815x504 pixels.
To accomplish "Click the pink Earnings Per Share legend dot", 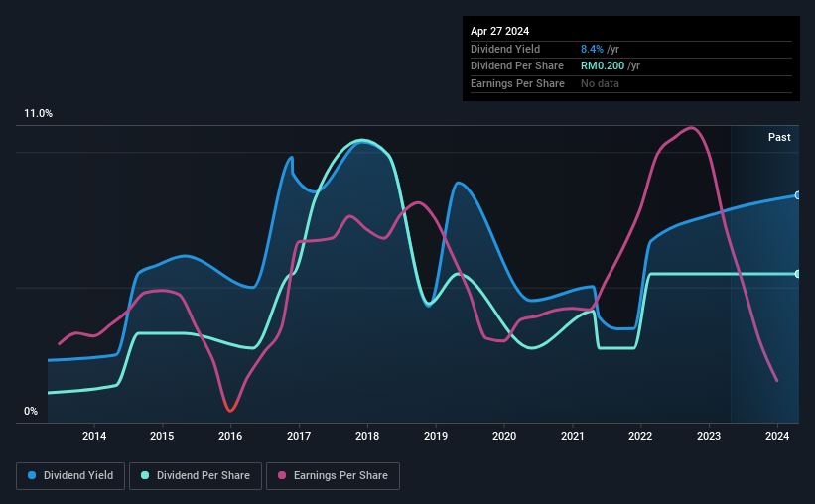I will click(x=282, y=475).
